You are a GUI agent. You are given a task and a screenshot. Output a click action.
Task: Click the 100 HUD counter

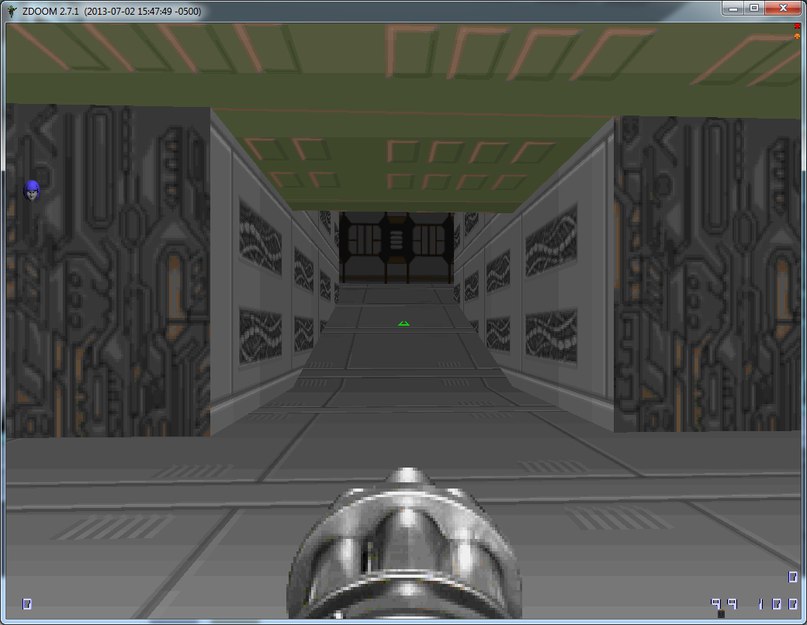point(778,603)
